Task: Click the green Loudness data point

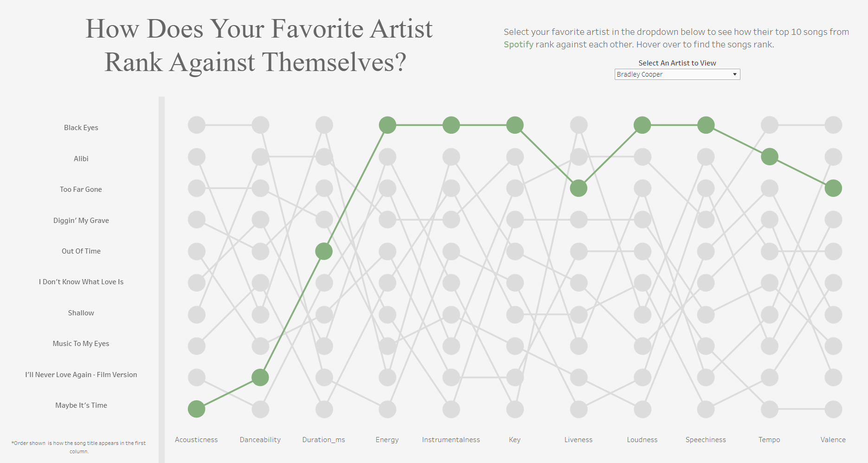Action: 642,125
